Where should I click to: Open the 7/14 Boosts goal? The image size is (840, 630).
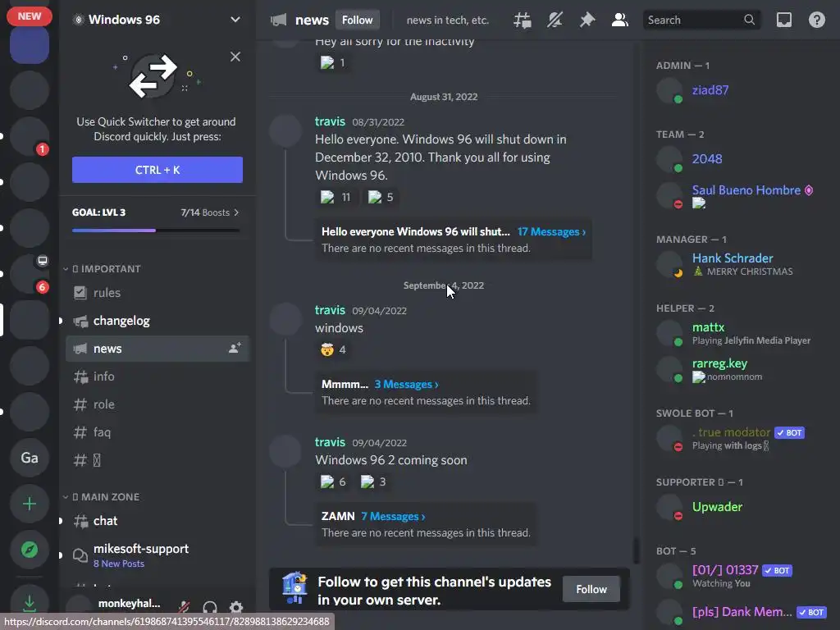pyautogui.click(x=209, y=212)
